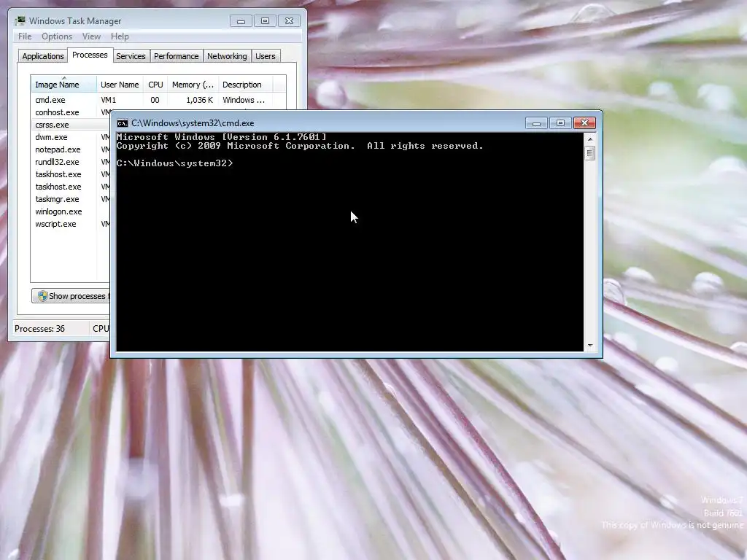
Task: Open the Options menu in Task Manager
Action: point(57,36)
